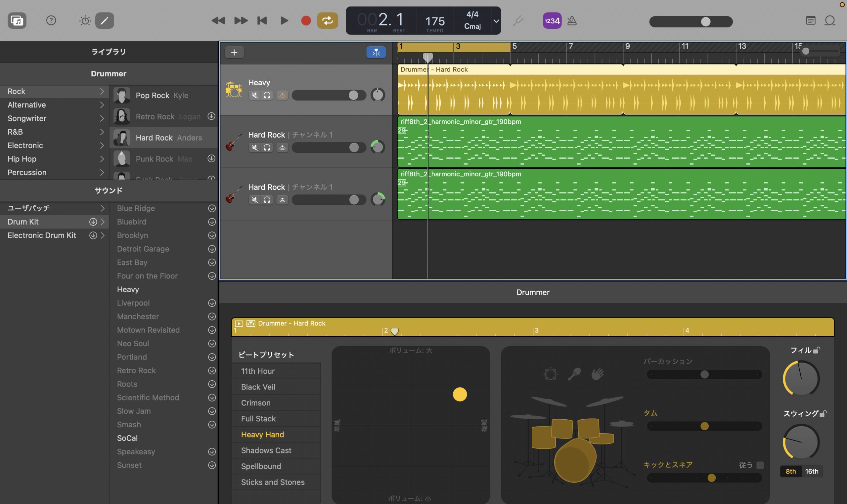Switch swing to 16th
Screen dimensions: 847x504
click(812, 471)
